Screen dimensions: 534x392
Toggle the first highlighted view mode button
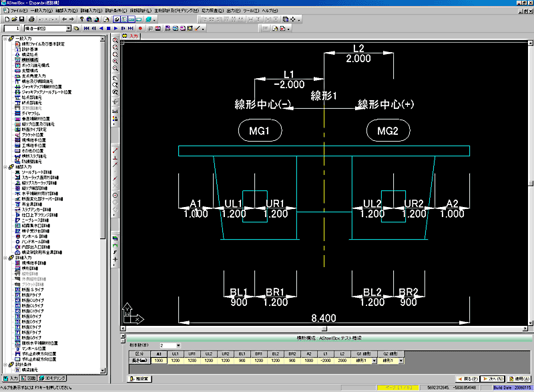[x=117, y=19]
